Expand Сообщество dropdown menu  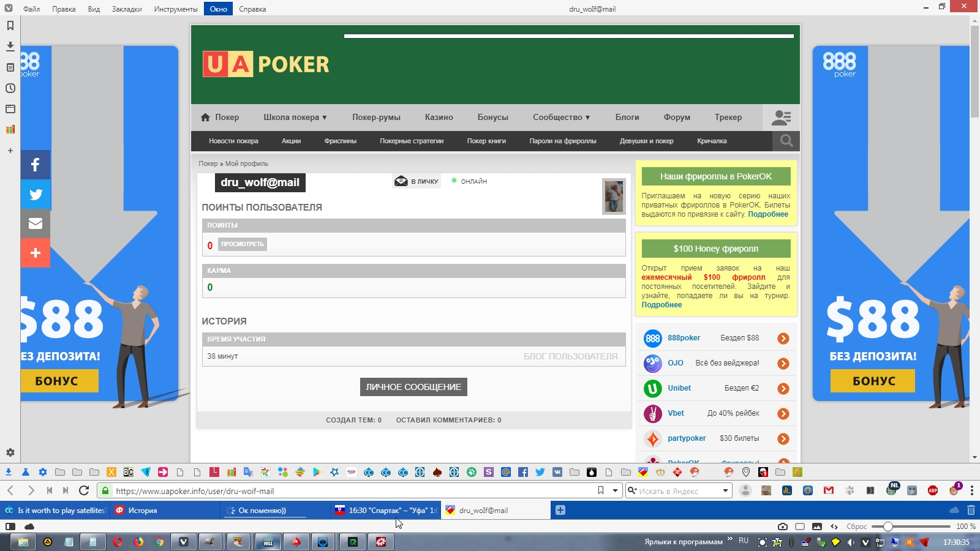pyautogui.click(x=561, y=118)
